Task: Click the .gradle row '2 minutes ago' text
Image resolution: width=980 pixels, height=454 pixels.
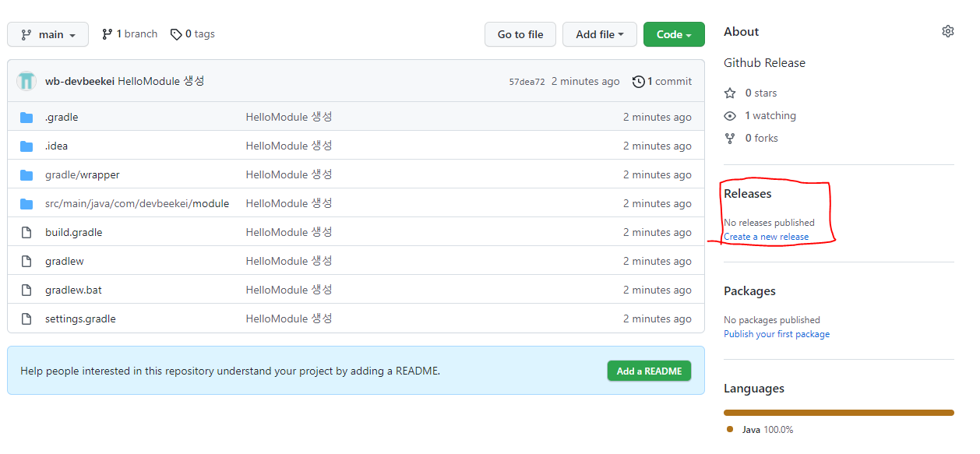Action: [x=657, y=117]
